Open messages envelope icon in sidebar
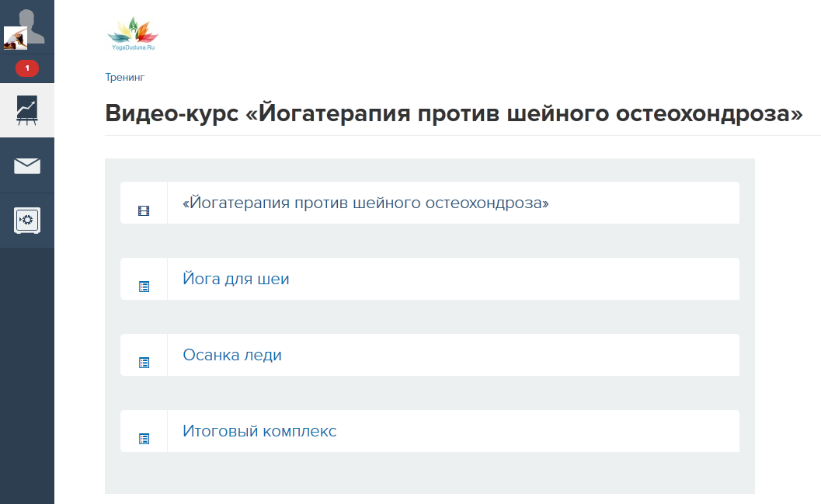 (27, 165)
